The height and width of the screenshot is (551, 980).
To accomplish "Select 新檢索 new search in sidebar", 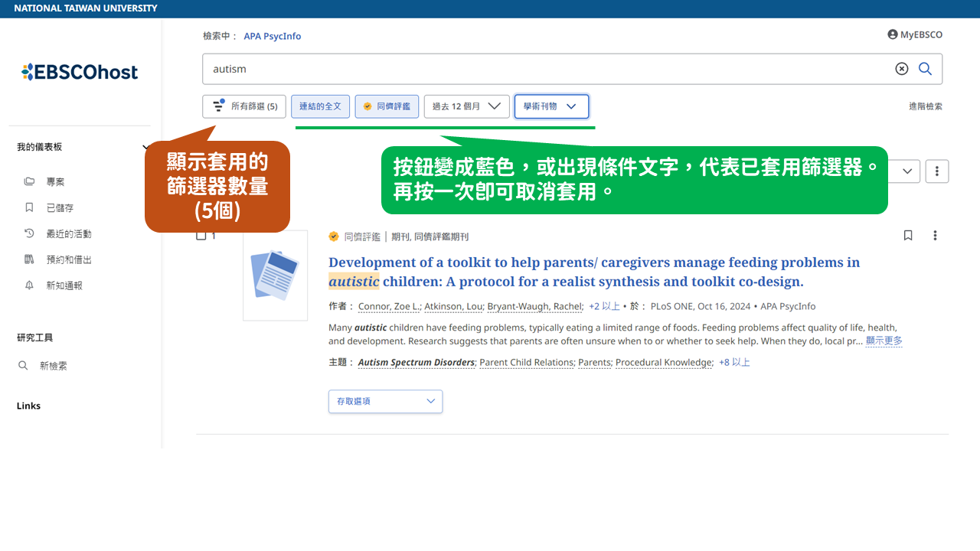I will pos(53,366).
